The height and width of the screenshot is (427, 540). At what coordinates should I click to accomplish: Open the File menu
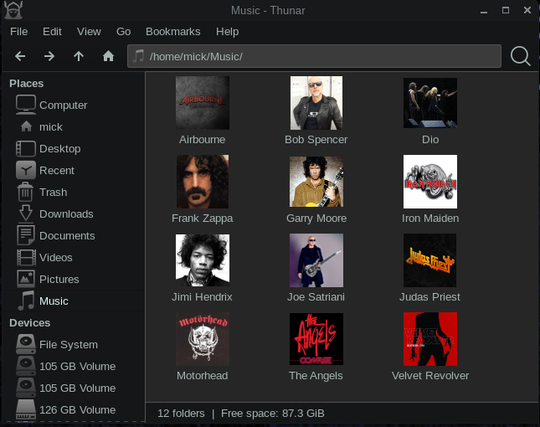coord(19,32)
